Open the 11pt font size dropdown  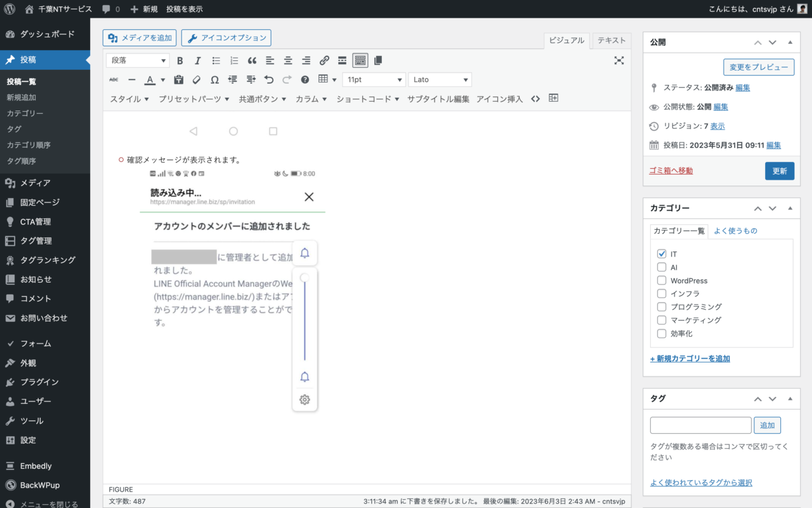[374, 80]
